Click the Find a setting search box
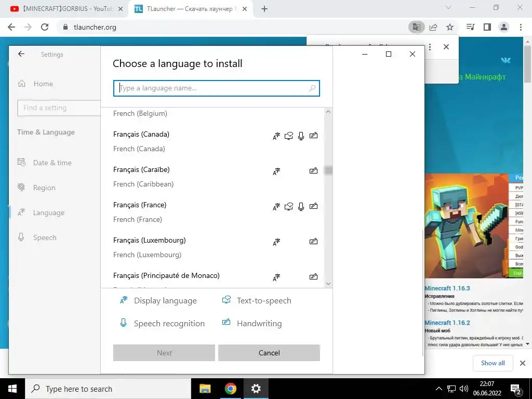This screenshot has width=532, height=399. pos(59,108)
